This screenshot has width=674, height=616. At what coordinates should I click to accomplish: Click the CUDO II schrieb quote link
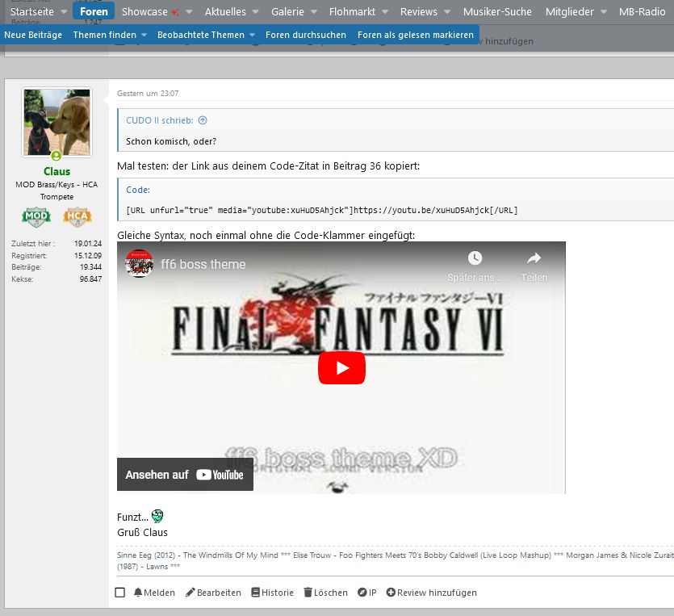coord(160,120)
